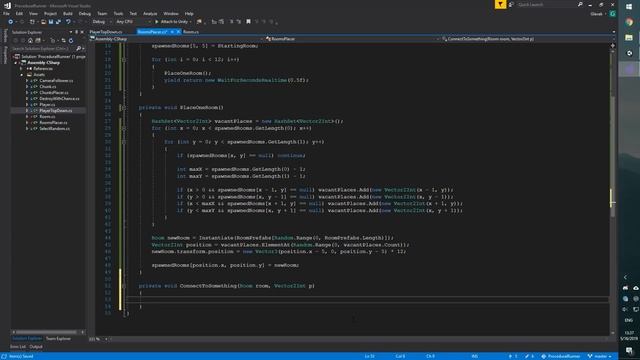The image size is (640, 360).
Task: Click the Solution Explorer search magnifier icon
Action: click(78, 49)
